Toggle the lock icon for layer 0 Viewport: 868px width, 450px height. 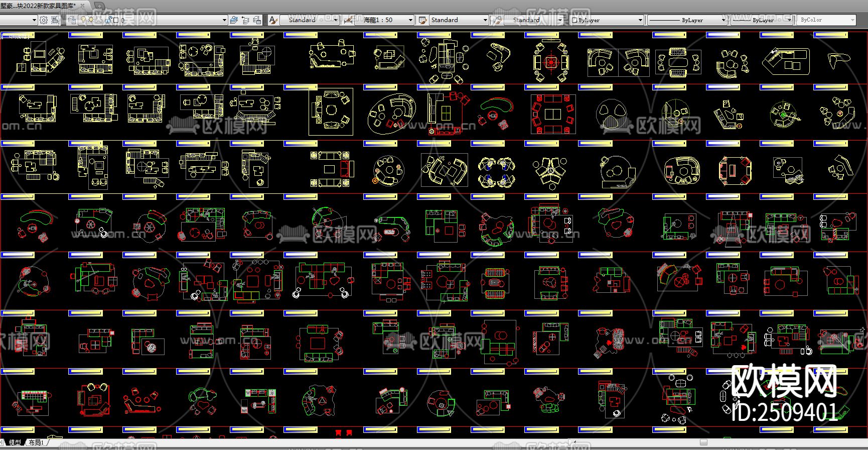pyautogui.click(x=108, y=20)
